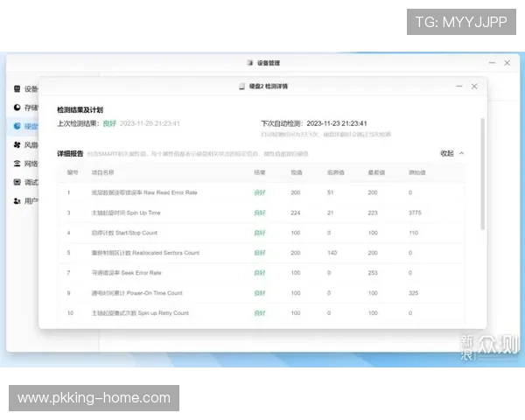
Task: Click the 存储 storage pie-chart icon
Action: [17, 108]
